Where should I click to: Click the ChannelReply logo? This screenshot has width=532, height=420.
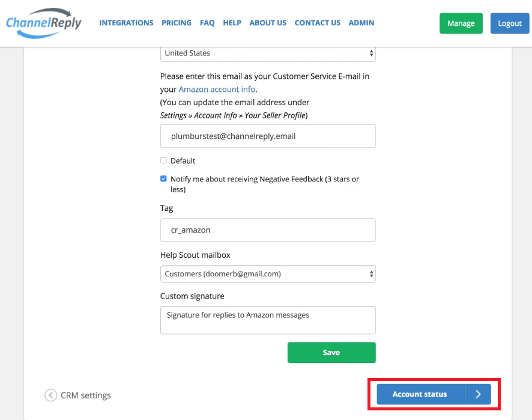point(44,23)
